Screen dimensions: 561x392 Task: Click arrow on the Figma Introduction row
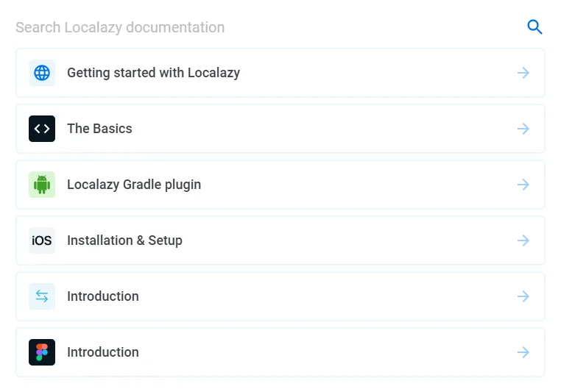pos(523,352)
